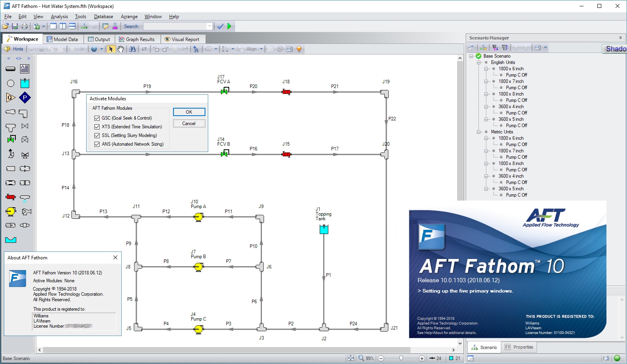Click OK in Activate Modules dialog
The height and width of the screenshot is (364, 627).
coord(189,112)
